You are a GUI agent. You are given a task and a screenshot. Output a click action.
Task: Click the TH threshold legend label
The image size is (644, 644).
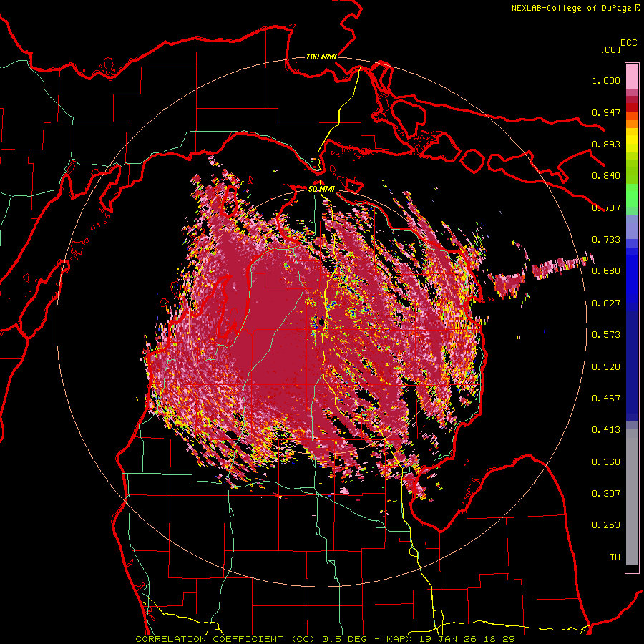[x=615, y=557]
